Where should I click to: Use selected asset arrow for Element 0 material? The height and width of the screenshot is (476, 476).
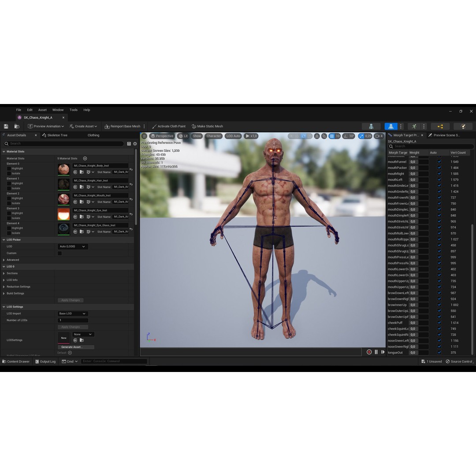coord(75,172)
